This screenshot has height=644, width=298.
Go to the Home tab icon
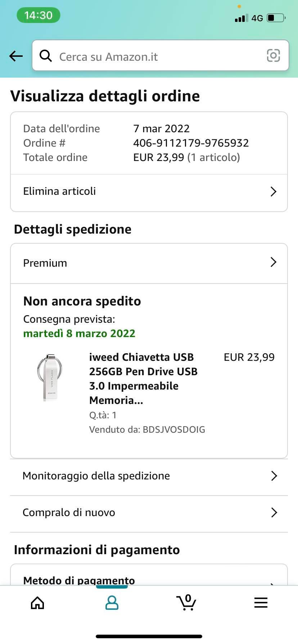(x=37, y=603)
